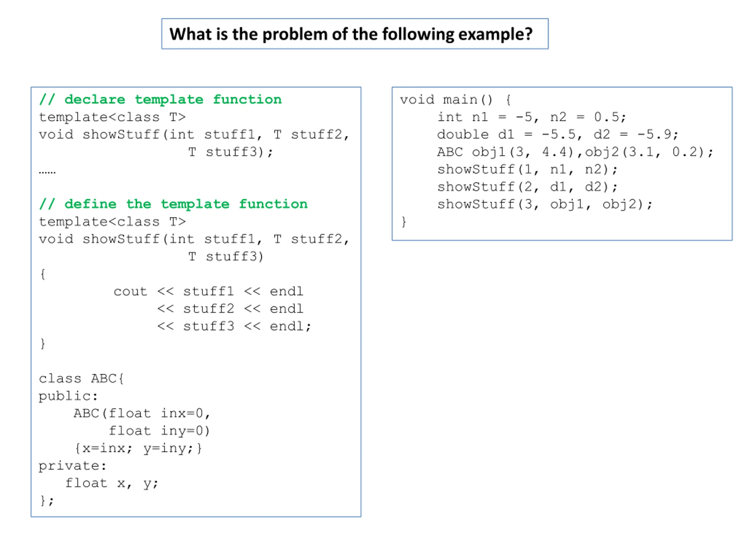Click the int n1 = -5 declaration line
Viewport: 747px width, 560px height.
pos(532,117)
